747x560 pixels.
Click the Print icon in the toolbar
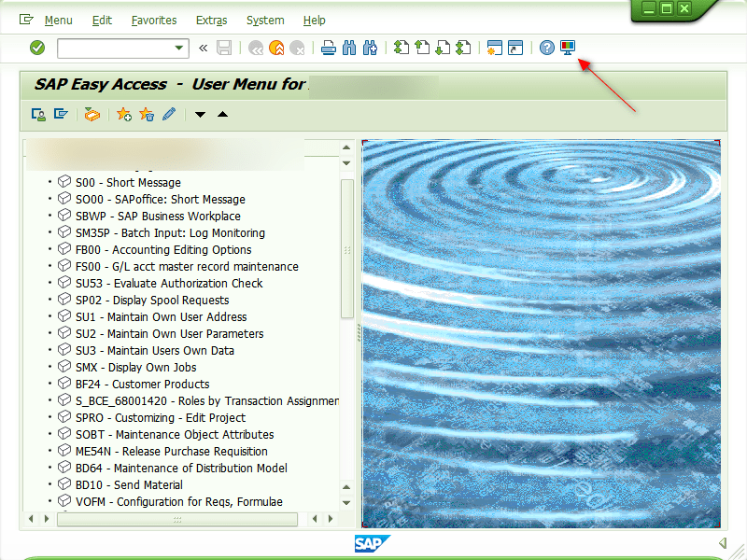point(328,48)
